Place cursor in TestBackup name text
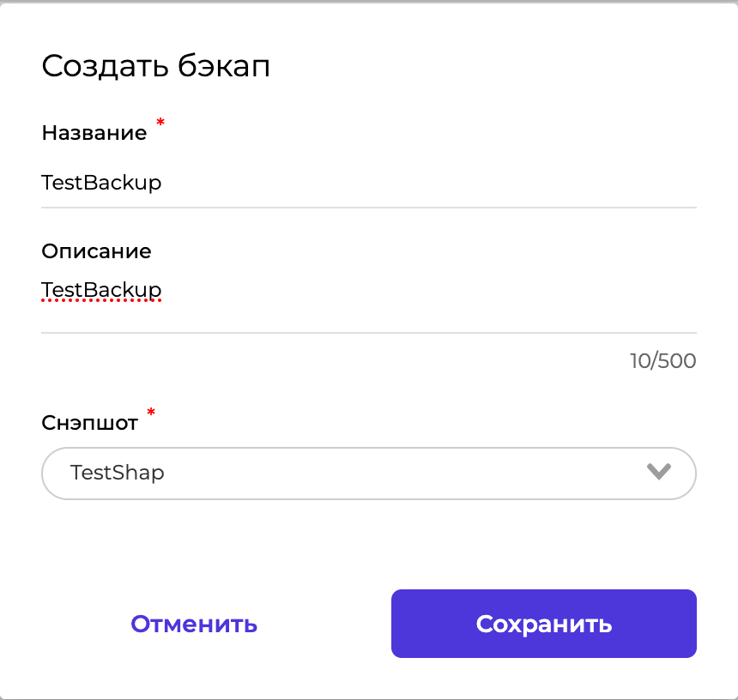The image size is (738, 700). pyautogui.click(x=101, y=183)
